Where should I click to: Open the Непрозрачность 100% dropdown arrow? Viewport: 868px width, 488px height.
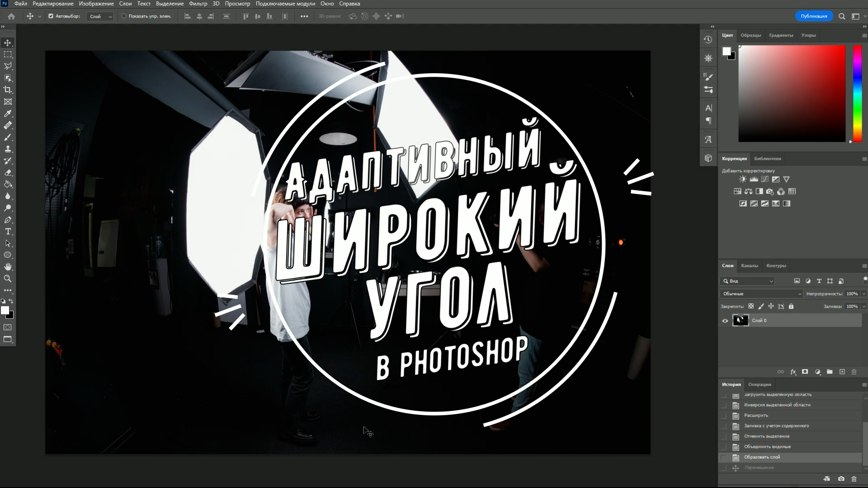864,294
